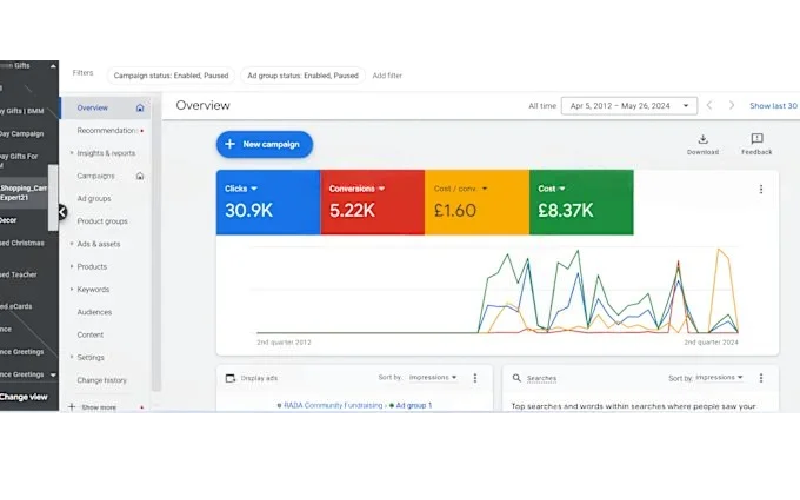Select Ad groups in the side navigation
The width and height of the screenshot is (800, 500).
(94, 198)
